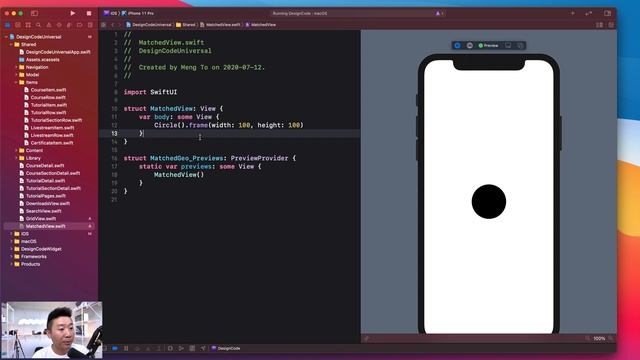Open GridView.swift file
This screenshot has width=640, height=360.
(38, 218)
